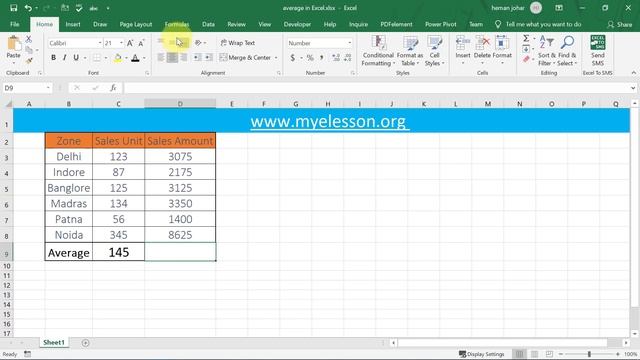Open the font size dropdown
Image resolution: width=640 pixels, height=360 pixels.
(121, 43)
